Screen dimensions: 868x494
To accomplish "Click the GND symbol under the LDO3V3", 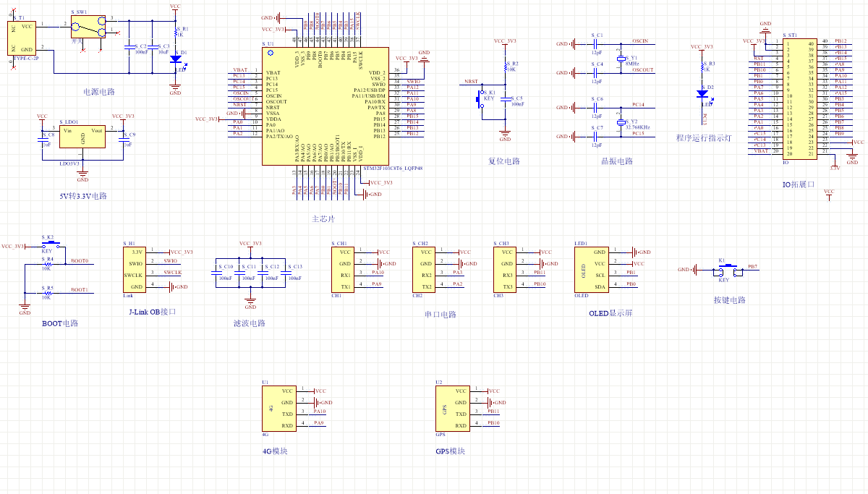I will click(x=82, y=177).
